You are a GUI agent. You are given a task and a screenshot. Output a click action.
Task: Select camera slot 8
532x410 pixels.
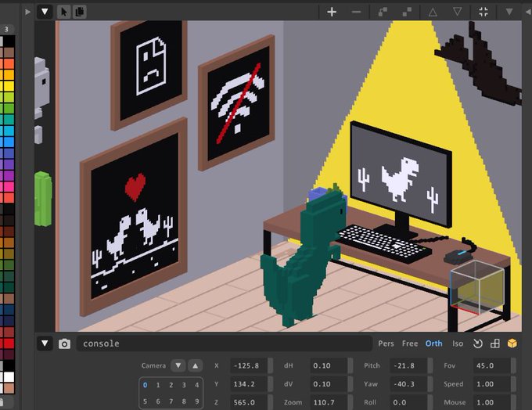(x=184, y=401)
